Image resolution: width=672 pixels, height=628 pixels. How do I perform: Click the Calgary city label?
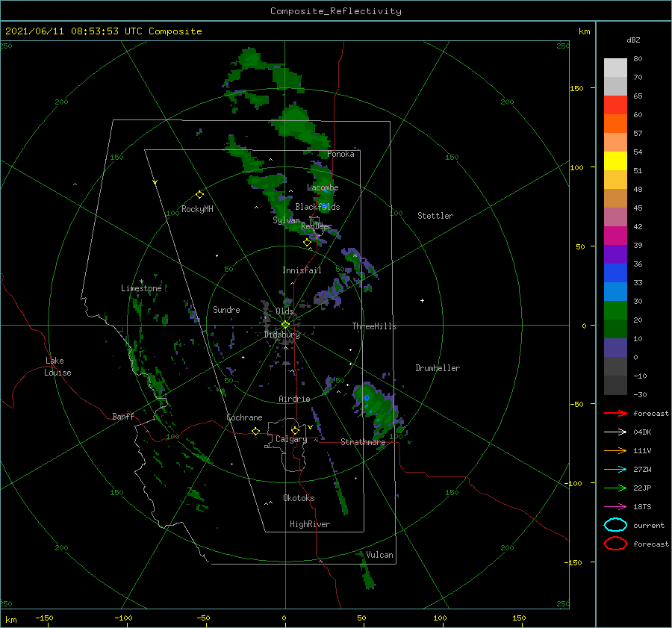[x=291, y=439]
